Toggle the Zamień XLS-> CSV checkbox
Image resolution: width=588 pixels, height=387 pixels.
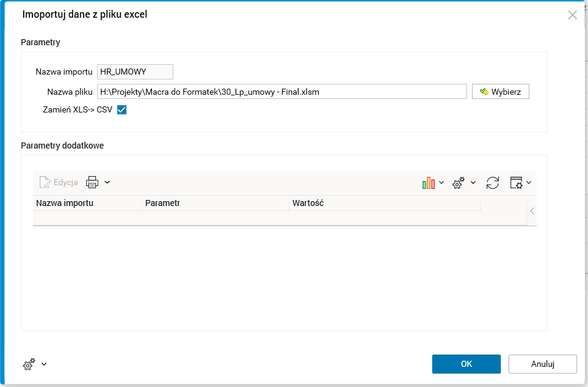point(122,110)
